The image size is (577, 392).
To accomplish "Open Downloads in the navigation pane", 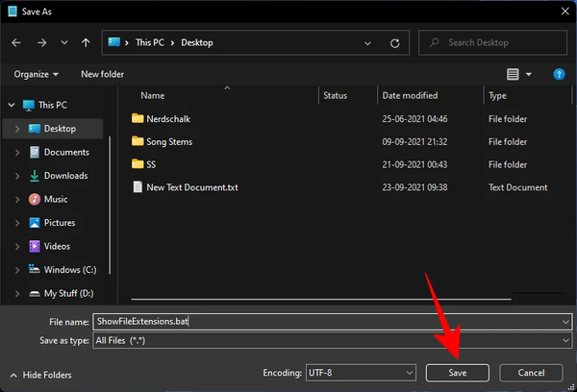I will point(65,176).
